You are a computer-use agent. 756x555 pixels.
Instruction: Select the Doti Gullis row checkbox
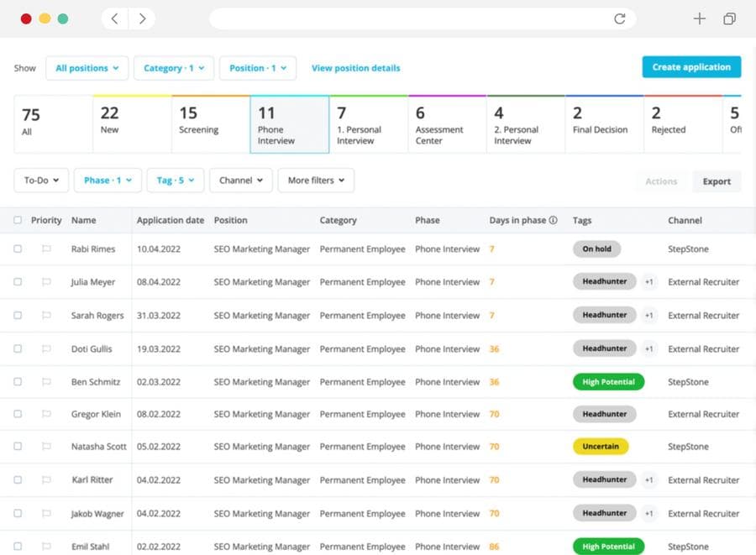(18, 348)
